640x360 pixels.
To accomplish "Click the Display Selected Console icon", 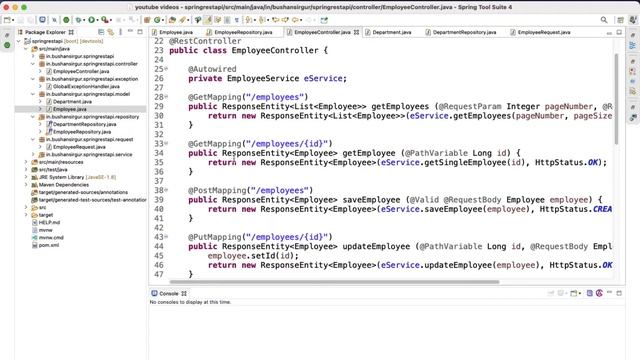I will coord(560,293).
